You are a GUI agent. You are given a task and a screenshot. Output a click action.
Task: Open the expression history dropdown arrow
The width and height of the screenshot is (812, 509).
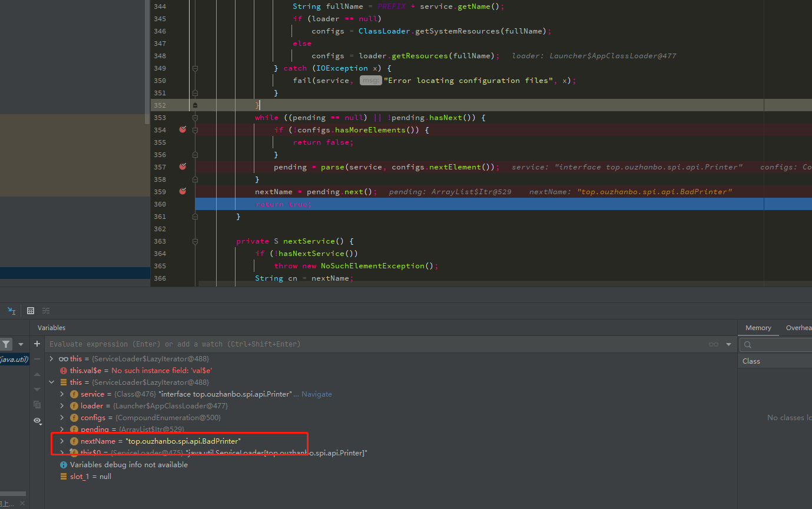click(728, 344)
